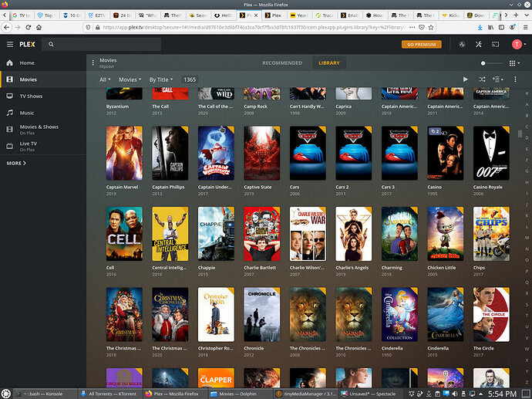Click the Chicken Little title link
Screen dimensions: 532x399
[442, 268]
